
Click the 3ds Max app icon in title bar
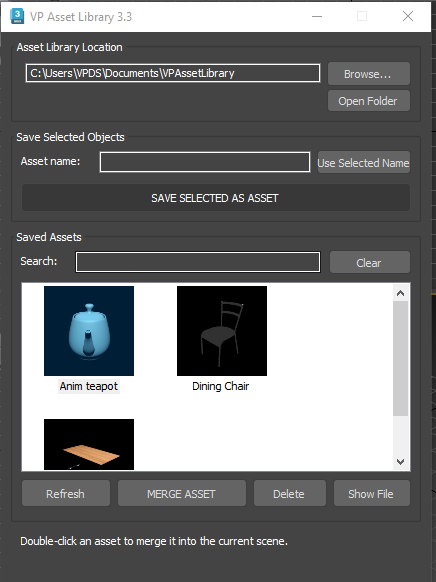pyautogui.click(x=17, y=16)
